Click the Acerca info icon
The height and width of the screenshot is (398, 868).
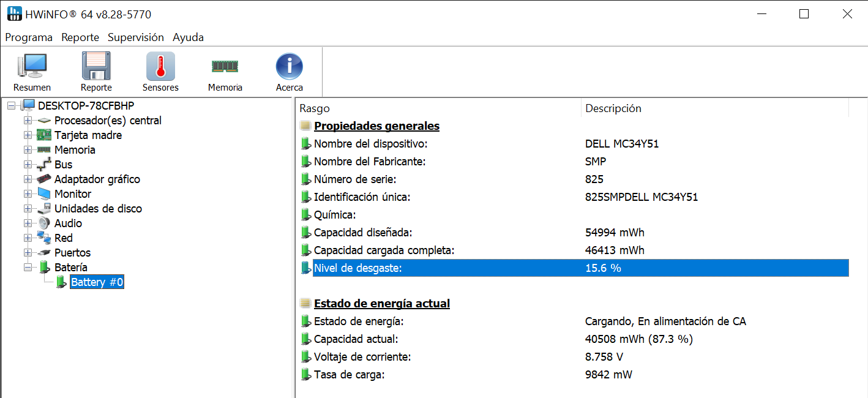[288, 66]
